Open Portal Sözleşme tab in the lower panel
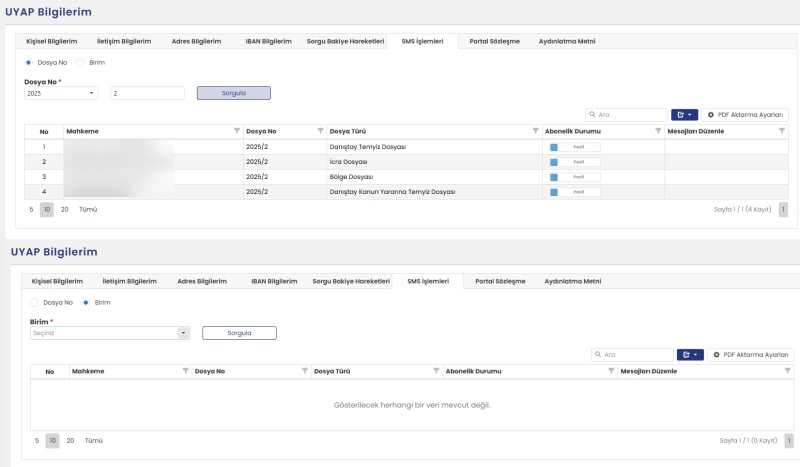The width and height of the screenshot is (800, 467). pos(500,281)
